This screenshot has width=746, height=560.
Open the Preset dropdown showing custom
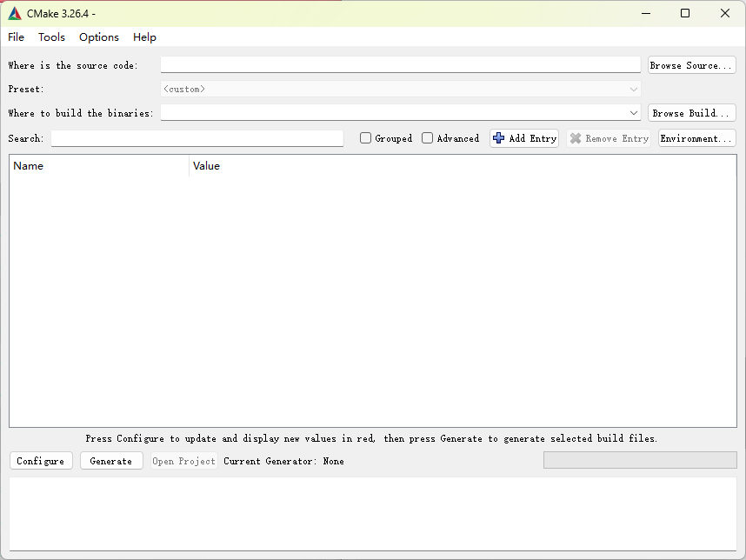(634, 89)
